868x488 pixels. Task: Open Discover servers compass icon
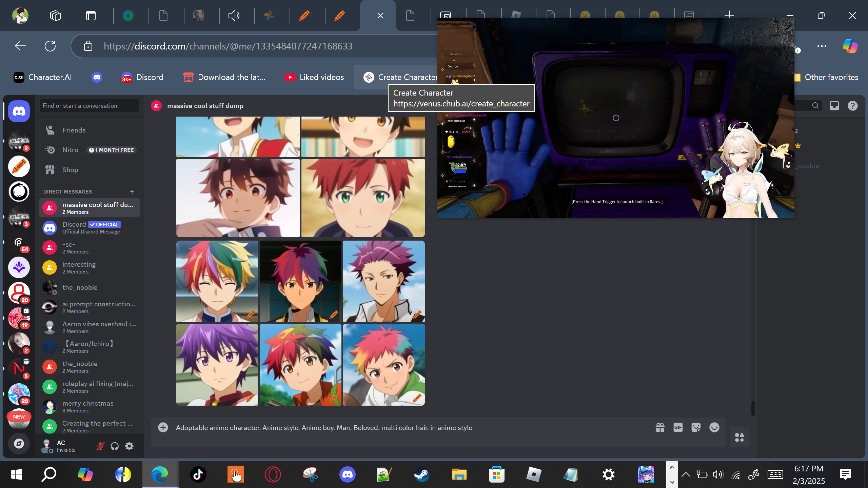point(19,443)
